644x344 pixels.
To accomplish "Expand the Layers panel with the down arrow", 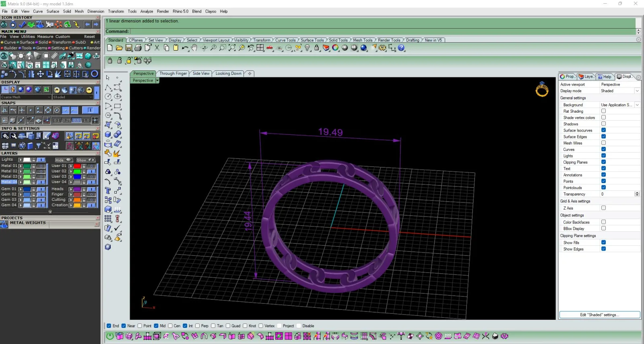I will [x=50, y=212].
